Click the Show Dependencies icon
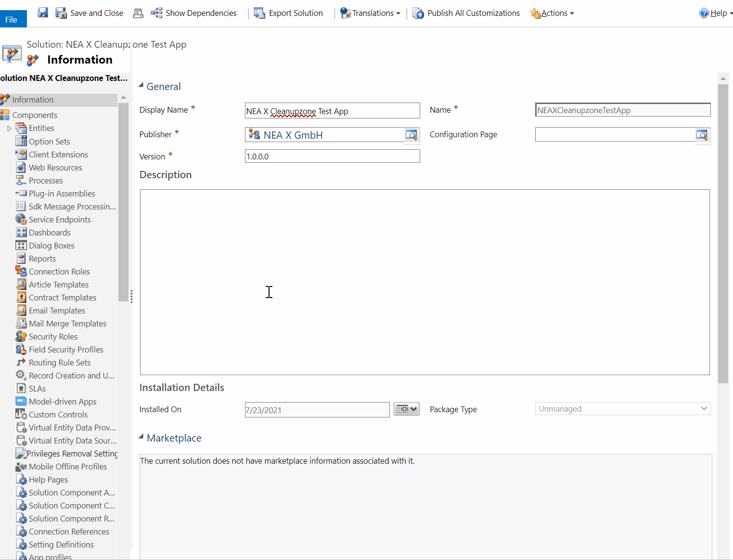This screenshot has width=733, height=560. pos(156,13)
